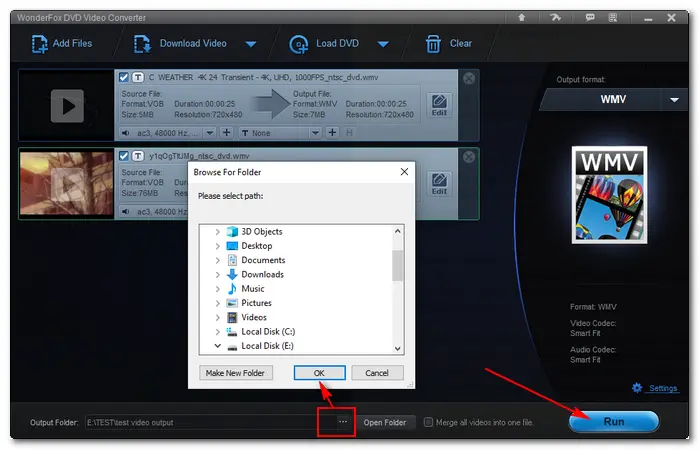Click Make New Folder button
700x450 pixels.
(x=235, y=373)
